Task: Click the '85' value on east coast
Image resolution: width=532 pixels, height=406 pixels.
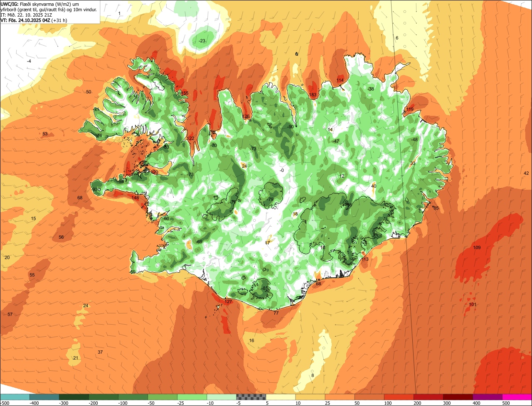Action: (436, 208)
